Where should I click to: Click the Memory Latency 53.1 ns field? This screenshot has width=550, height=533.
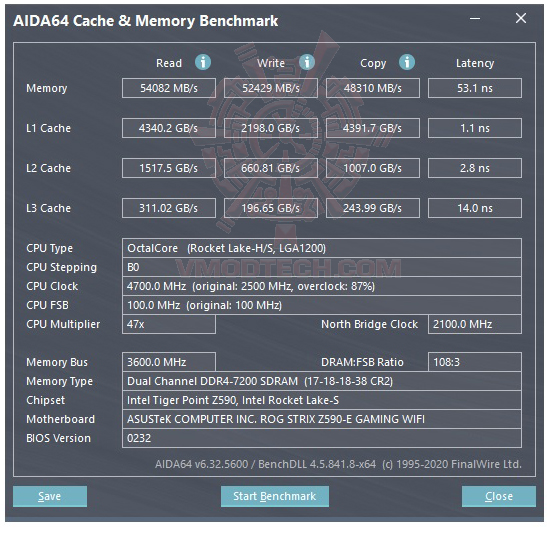(475, 88)
